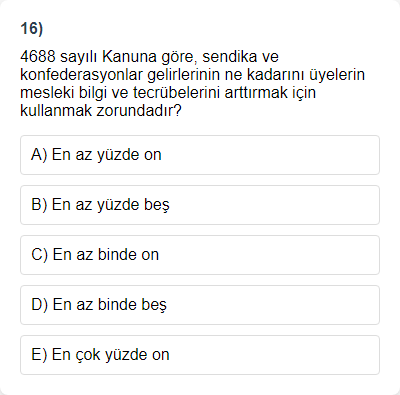
Task: Select answer B) En az yüzde beş
Action: pyautogui.click(x=200, y=205)
